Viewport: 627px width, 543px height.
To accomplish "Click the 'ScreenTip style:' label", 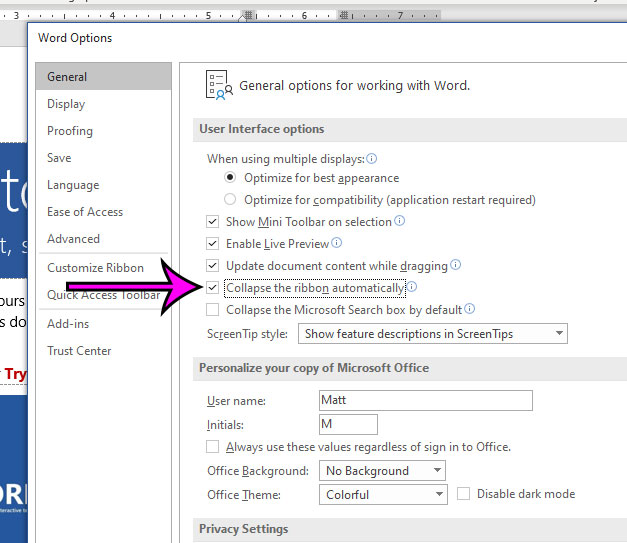I will click(247, 334).
